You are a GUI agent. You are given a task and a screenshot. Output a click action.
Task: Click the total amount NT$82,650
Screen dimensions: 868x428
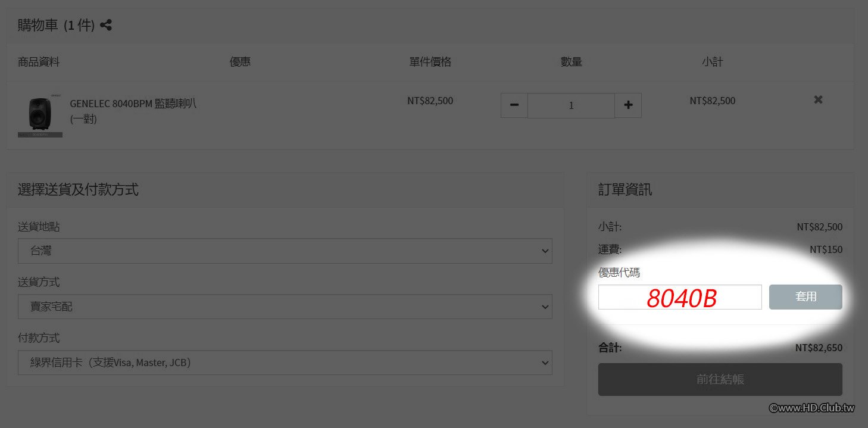[819, 348]
